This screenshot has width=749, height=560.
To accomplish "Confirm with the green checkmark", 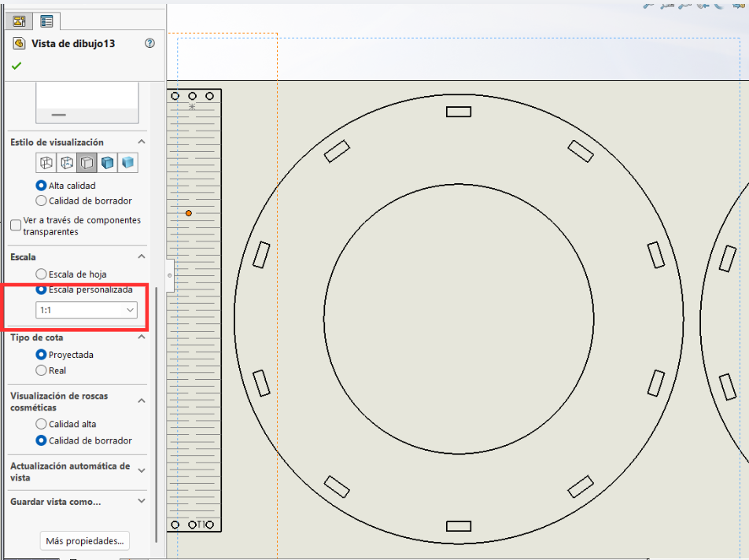I will (17, 66).
